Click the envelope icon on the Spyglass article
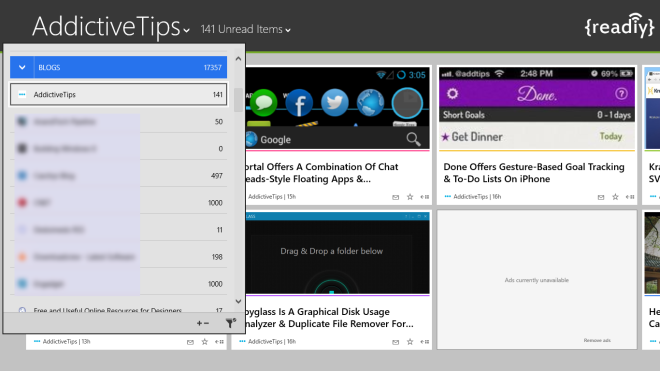 396,342
